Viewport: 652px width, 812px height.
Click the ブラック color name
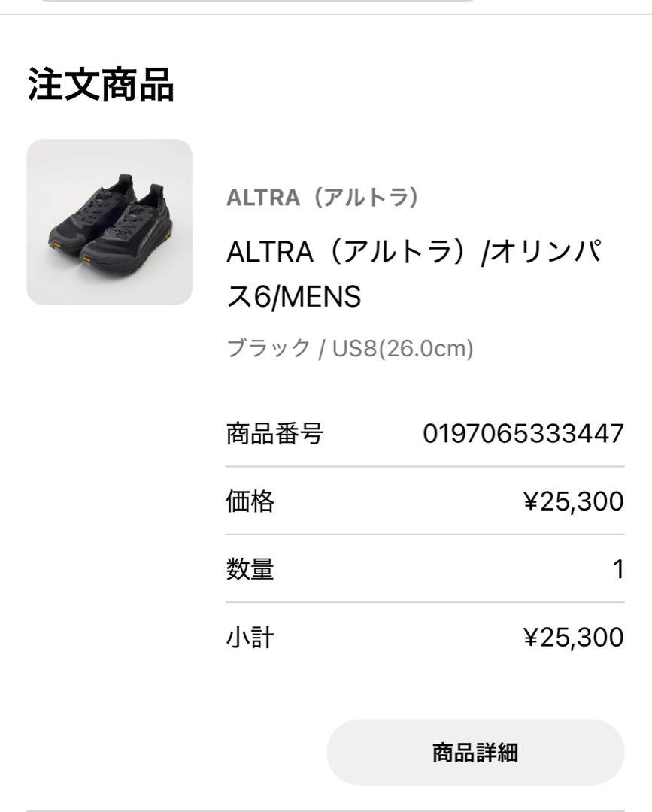tap(268, 347)
